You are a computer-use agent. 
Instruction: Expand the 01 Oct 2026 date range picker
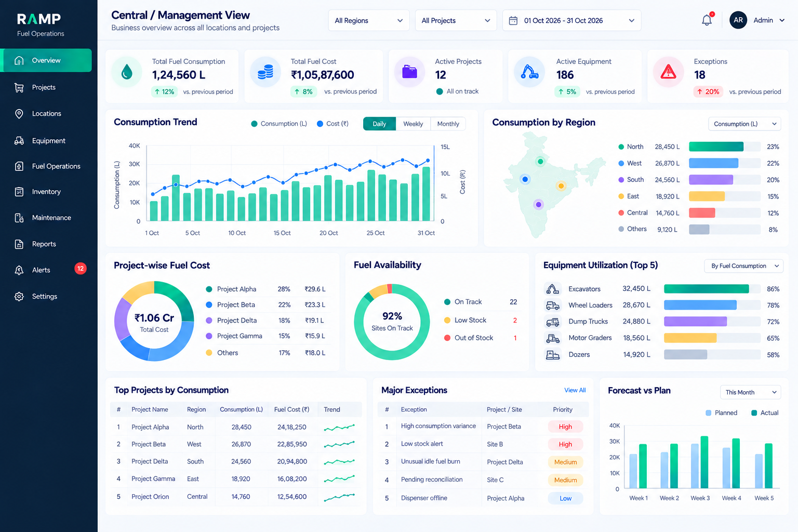pos(571,20)
